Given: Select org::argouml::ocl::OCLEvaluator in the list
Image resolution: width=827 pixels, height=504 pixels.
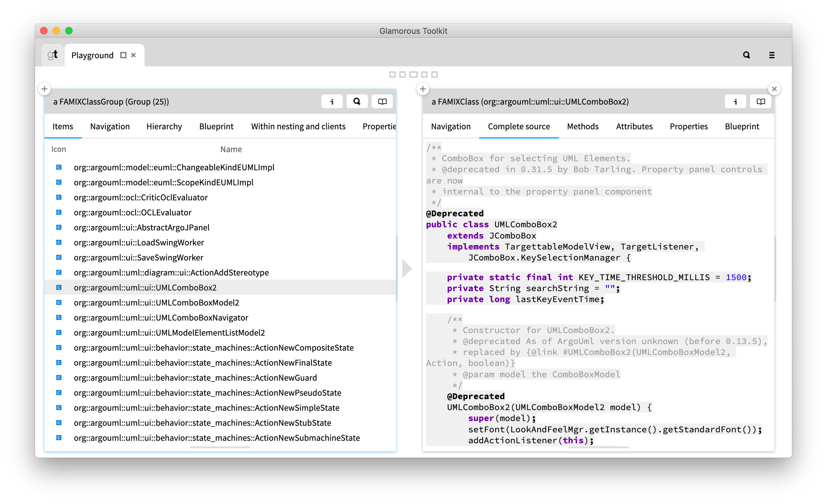Looking at the screenshot, I should pos(133,213).
